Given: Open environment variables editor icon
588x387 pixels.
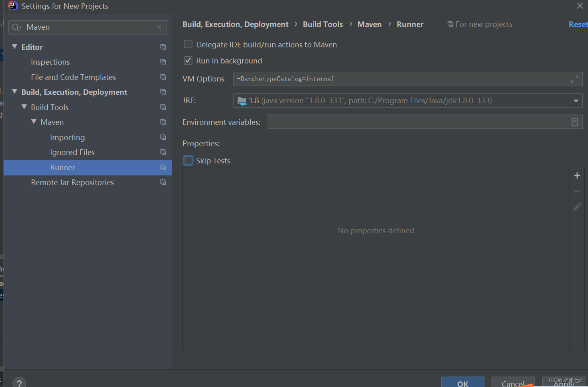Looking at the screenshot, I should (x=575, y=122).
